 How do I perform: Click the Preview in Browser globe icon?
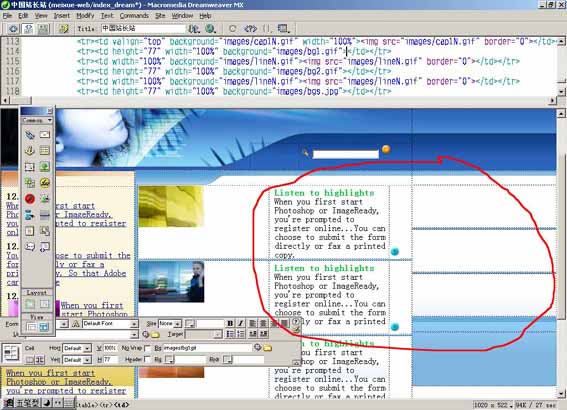click(210, 29)
